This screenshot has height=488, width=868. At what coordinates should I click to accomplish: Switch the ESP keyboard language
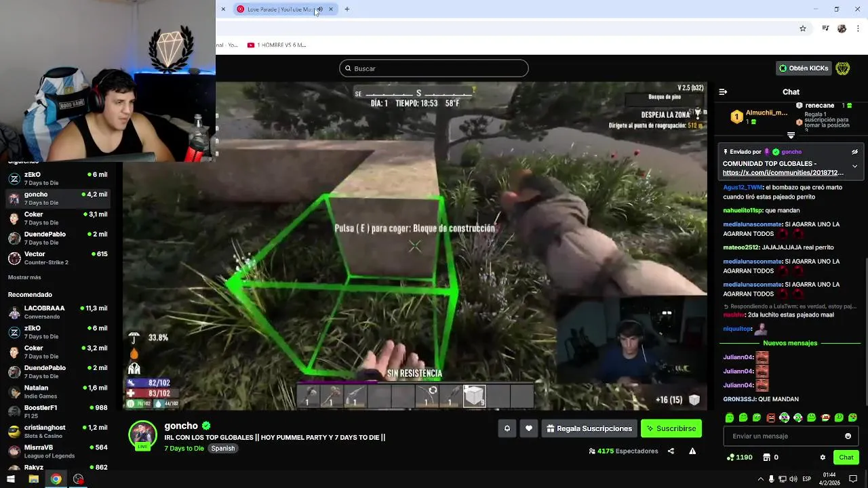point(807,479)
